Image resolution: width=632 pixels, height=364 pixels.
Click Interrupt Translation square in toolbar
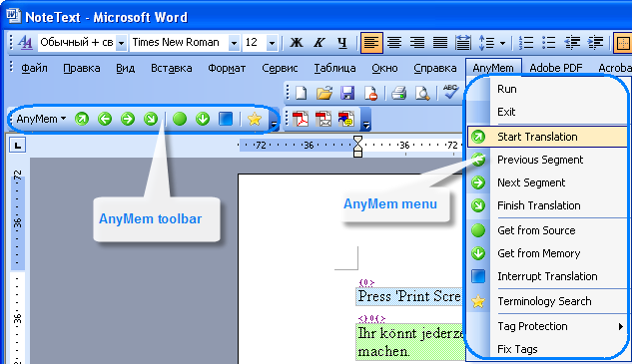(226, 119)
